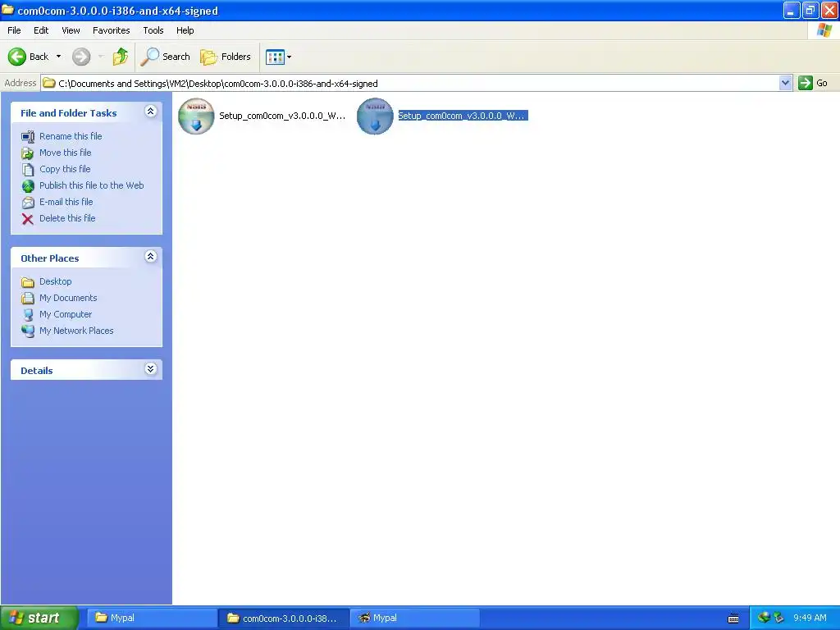This screenshot has height=630, width=840.
Task: Click Rename this file
Action: 71,136
